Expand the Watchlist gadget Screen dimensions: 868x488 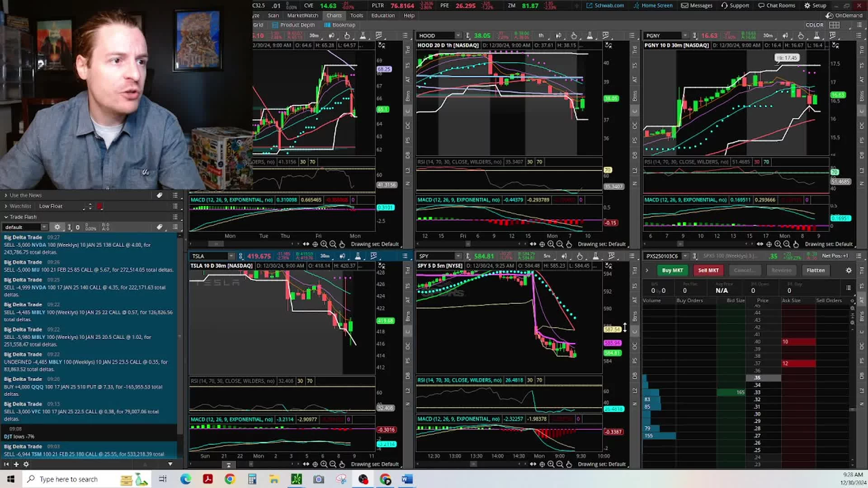6,206
